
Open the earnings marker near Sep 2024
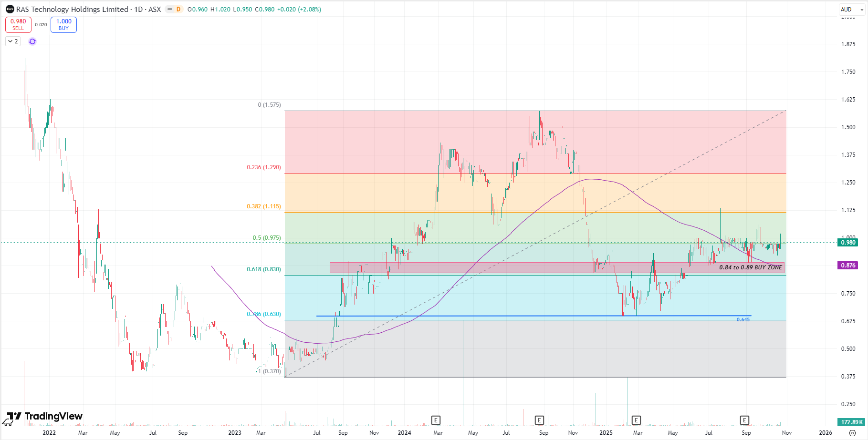point(539,420)
